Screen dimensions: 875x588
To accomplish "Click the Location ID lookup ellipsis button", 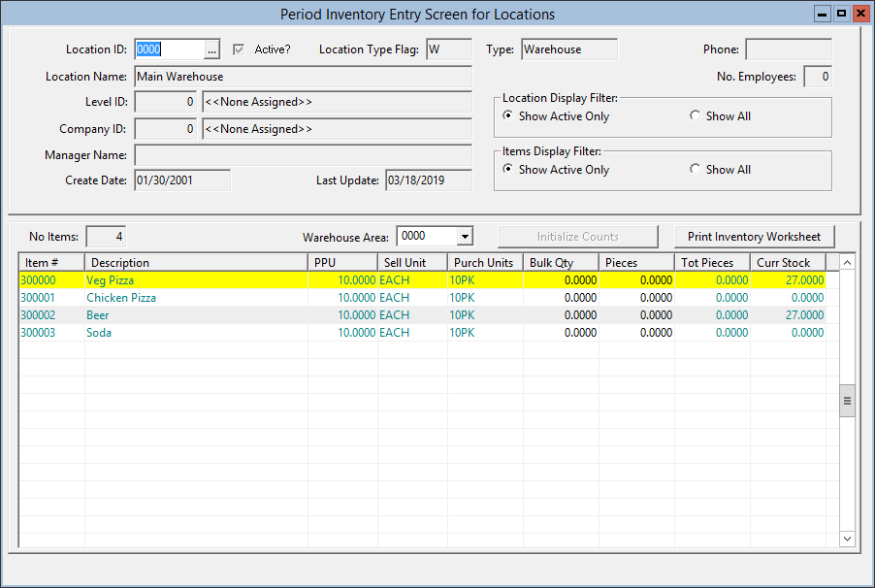I will (x=212, y=49).
